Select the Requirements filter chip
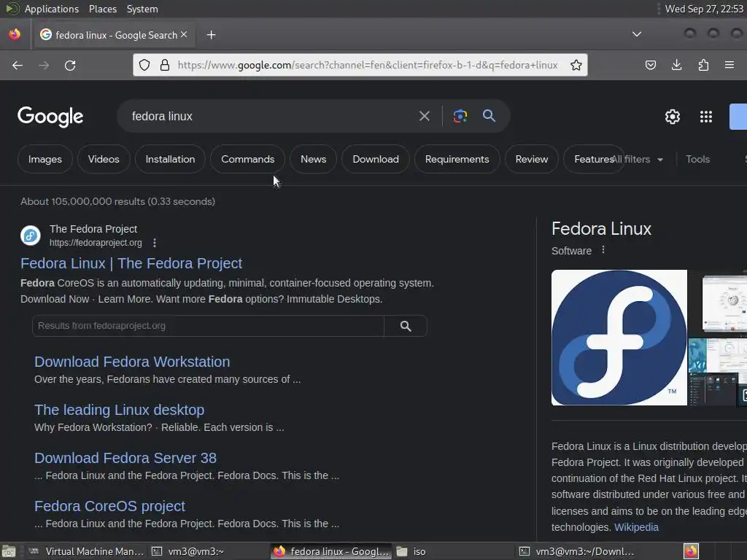The height and width of the screenshot is (560, 747). [457, 159]
